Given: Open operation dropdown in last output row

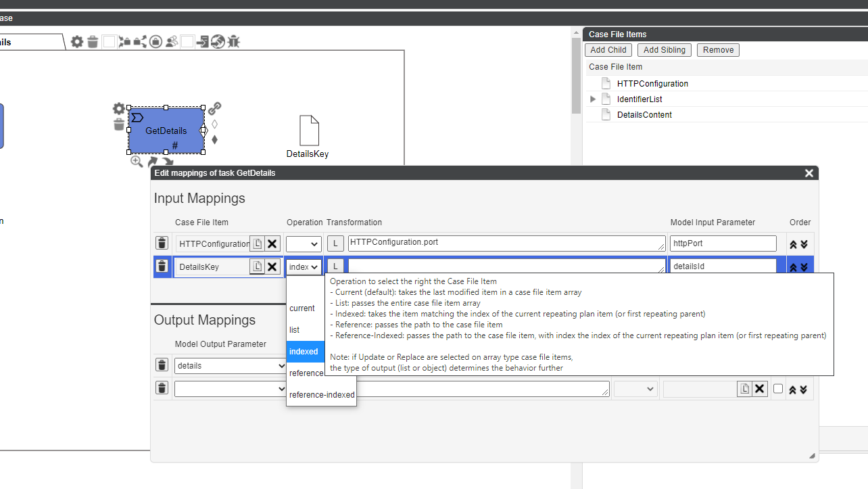Looking at the screenshot, I should [x=635, y=389].
